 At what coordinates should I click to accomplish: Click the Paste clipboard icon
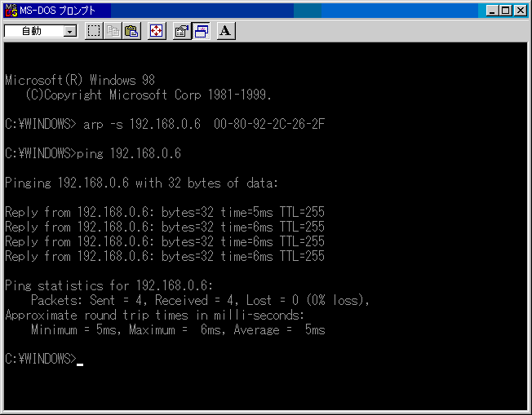click(131, 31)
